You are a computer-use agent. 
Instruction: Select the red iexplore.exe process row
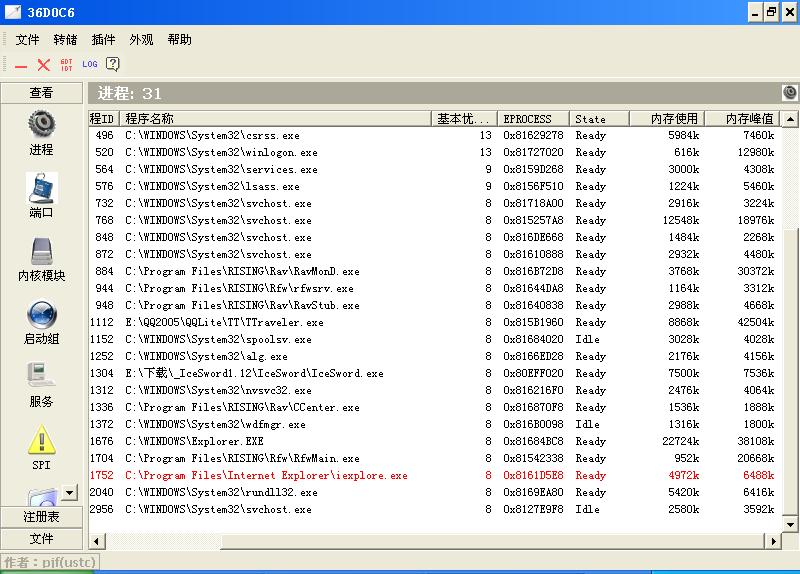pos(434,476)
